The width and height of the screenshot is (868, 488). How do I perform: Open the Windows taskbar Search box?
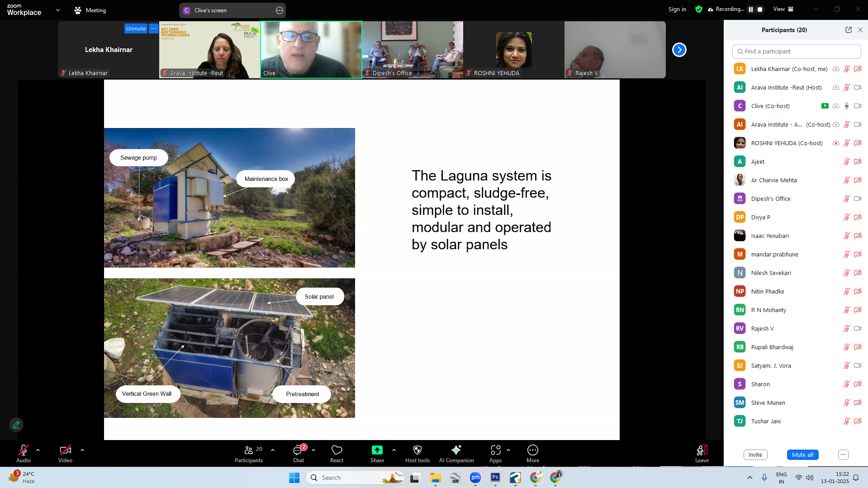coord(356,478)
